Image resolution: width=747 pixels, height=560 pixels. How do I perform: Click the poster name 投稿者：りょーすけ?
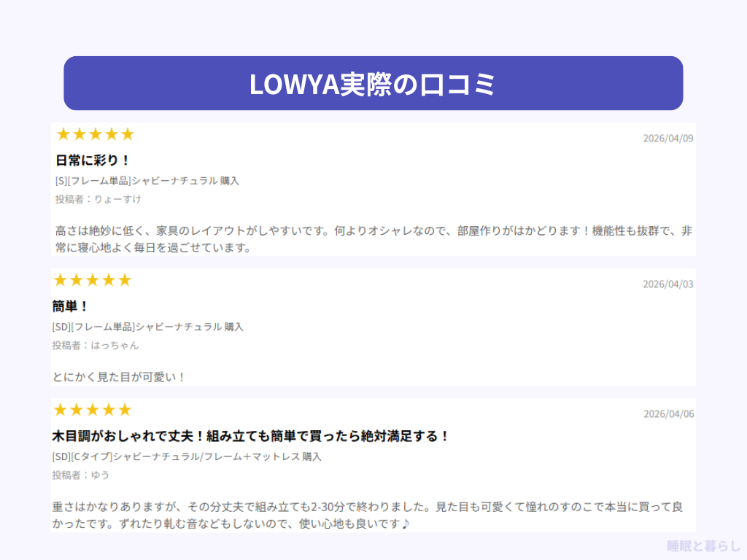98,199
